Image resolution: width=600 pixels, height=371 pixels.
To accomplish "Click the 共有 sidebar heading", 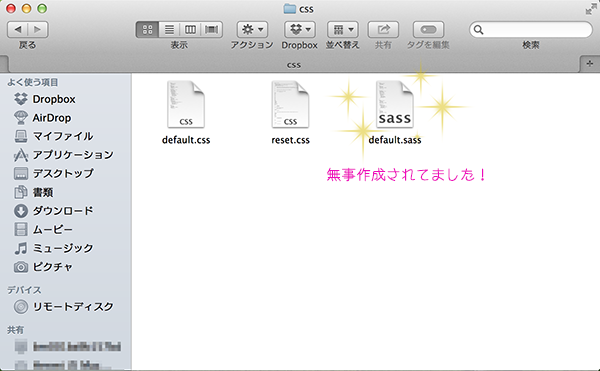I will click(x=15, y=330).
